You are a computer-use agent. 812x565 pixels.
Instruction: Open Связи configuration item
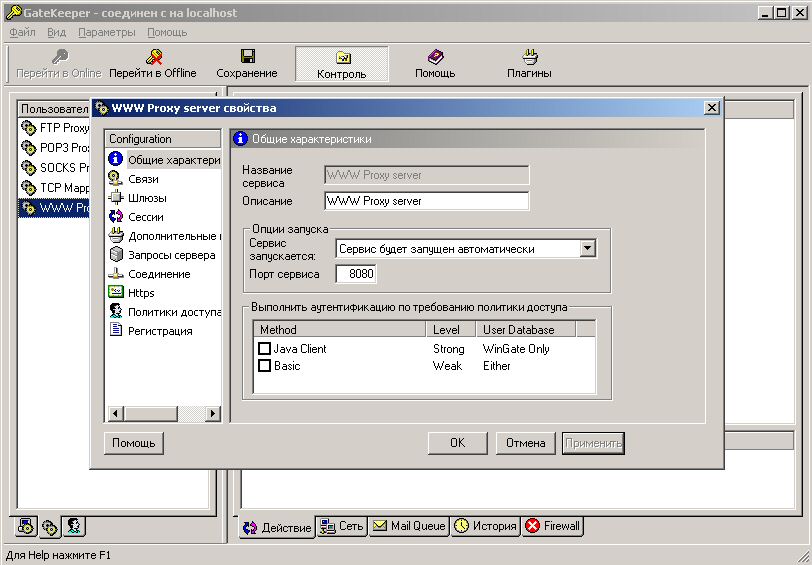[133, 179]
